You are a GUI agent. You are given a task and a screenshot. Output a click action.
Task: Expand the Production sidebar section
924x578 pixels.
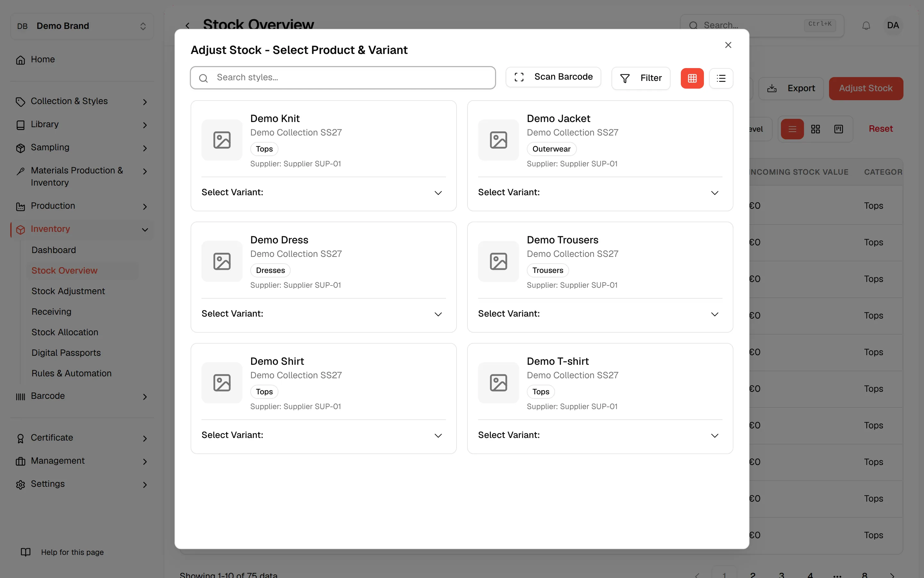(x=82, y=206)
